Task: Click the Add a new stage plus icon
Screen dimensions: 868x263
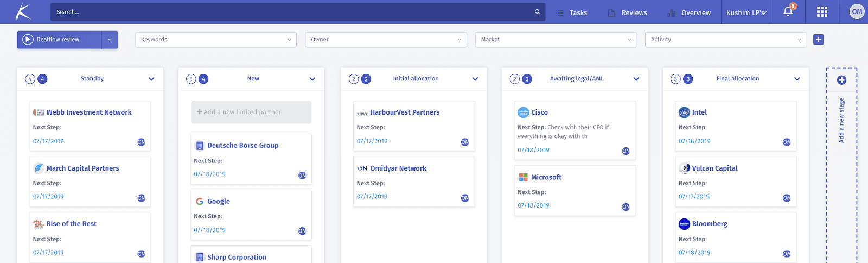Action: point(841,80)
